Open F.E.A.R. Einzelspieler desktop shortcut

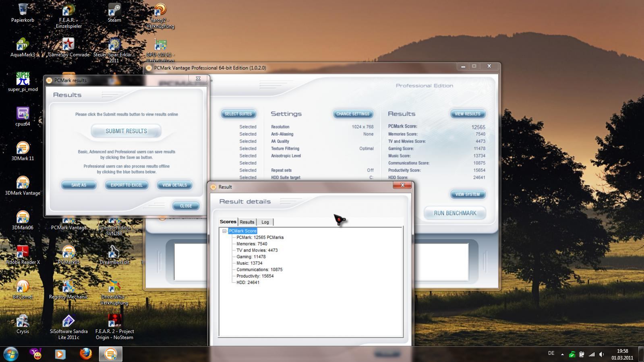tap(68, 16)
